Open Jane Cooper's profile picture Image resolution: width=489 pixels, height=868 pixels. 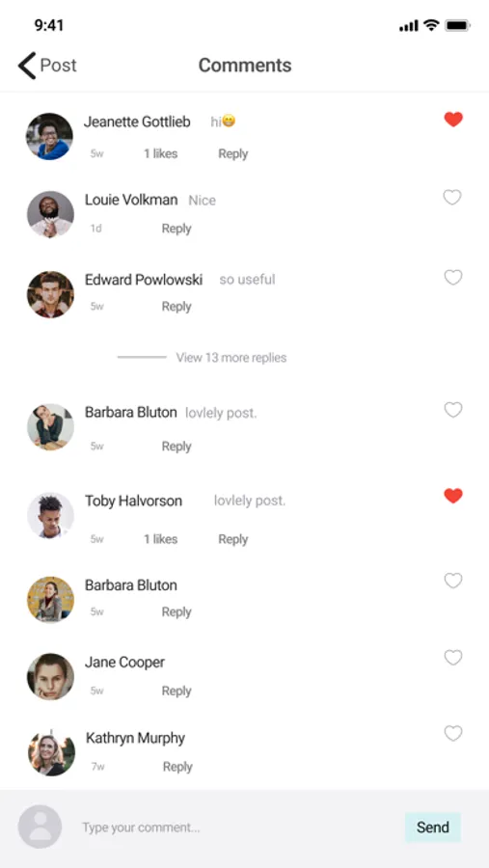click(50, 676)
